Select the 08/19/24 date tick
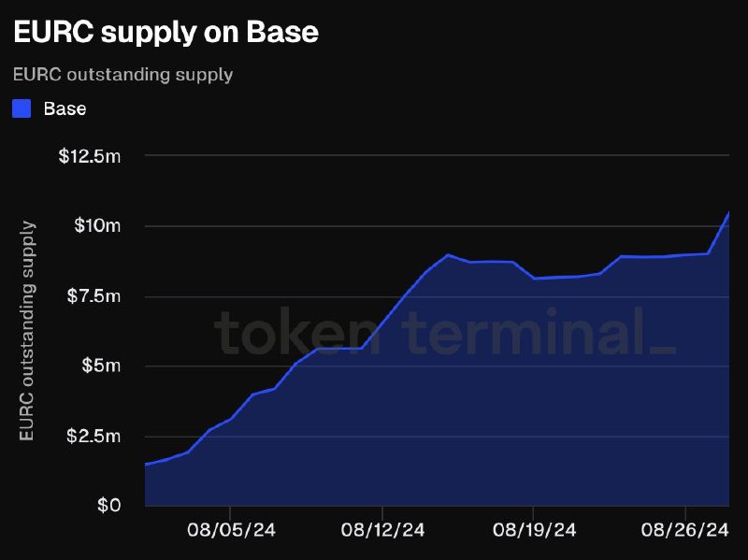The image size is (748, 560). [534, 530]
